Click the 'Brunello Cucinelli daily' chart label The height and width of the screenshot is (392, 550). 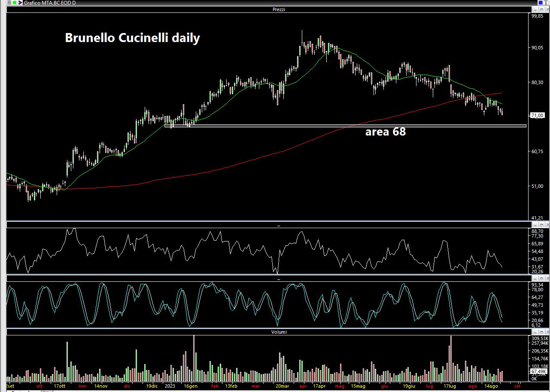132,38
